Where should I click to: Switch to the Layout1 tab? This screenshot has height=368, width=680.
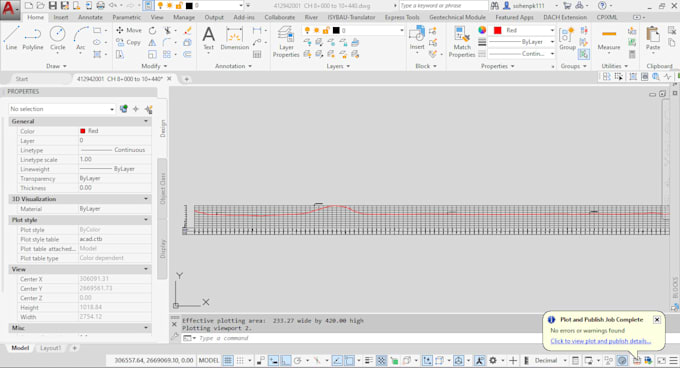point(50,348)
